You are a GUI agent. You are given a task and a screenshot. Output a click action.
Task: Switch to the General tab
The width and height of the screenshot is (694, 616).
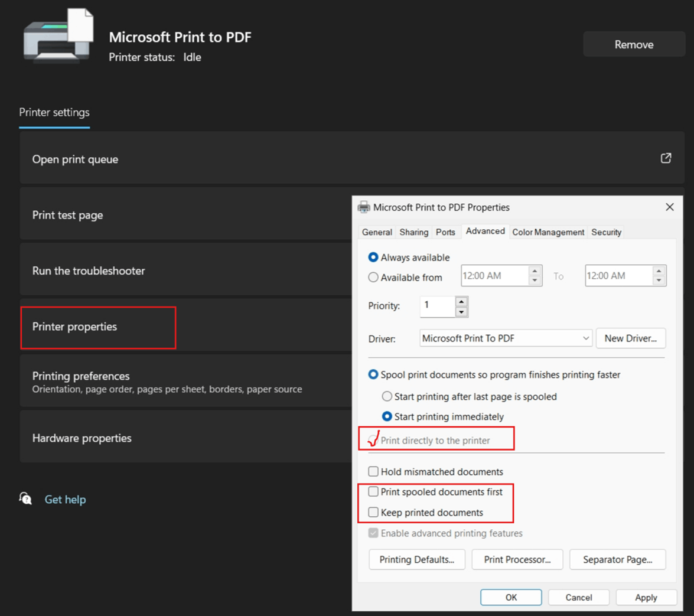coord(377,232)
